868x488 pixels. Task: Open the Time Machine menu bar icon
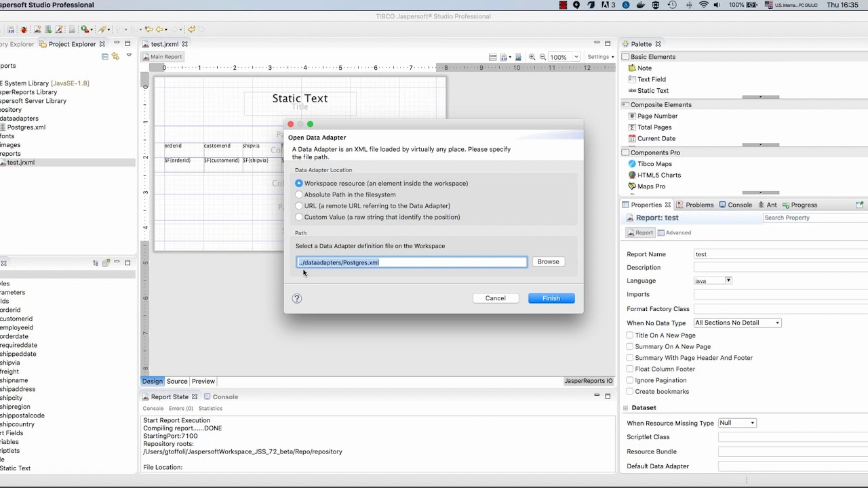(672, 5)
